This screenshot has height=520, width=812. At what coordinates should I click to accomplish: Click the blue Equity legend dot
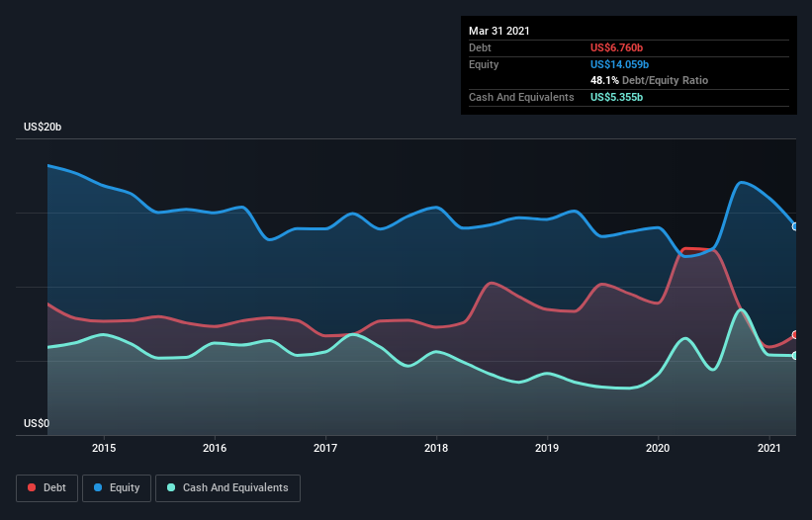coord(98,487)
